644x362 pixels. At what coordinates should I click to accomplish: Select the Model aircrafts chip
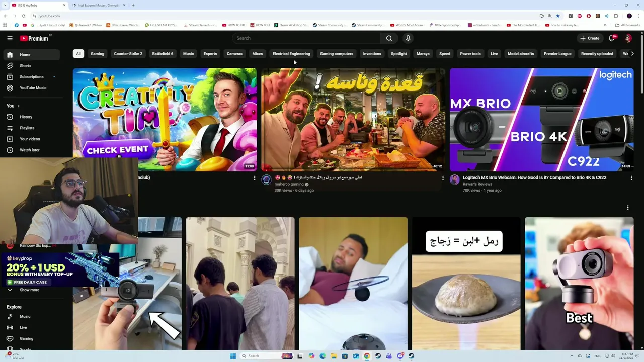point(521,54)
